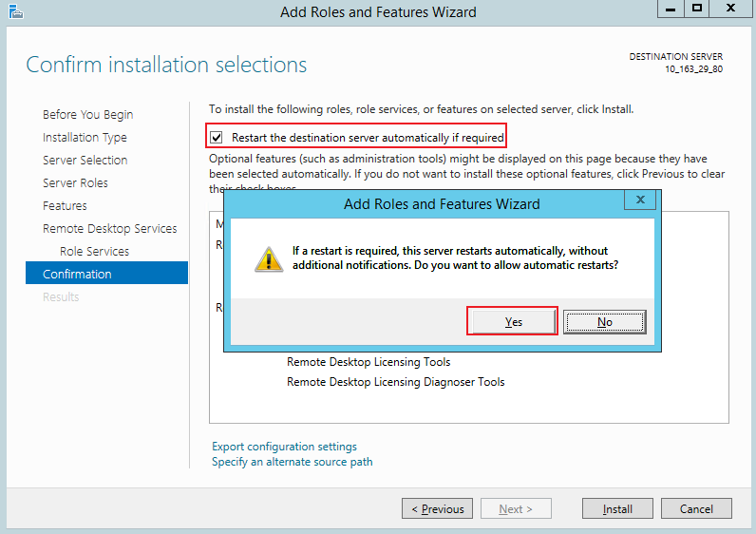Click No to decline automatic restarts
This screenshot has width=756, height=534.
[604, 322]
